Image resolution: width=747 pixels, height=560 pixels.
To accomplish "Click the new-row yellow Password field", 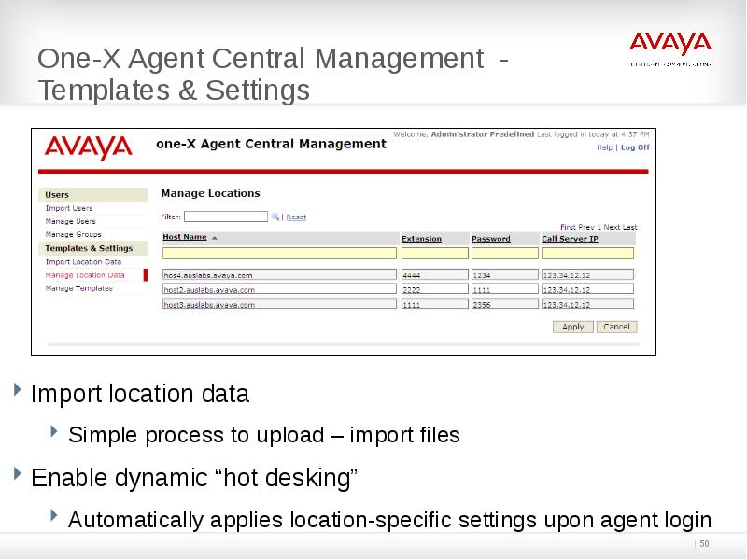I will pos(505,253).
